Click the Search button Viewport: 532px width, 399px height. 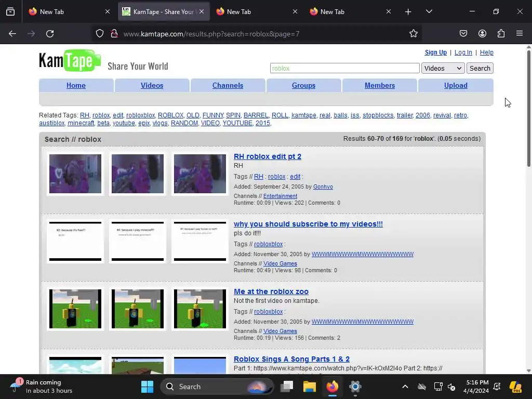point(480,68)
